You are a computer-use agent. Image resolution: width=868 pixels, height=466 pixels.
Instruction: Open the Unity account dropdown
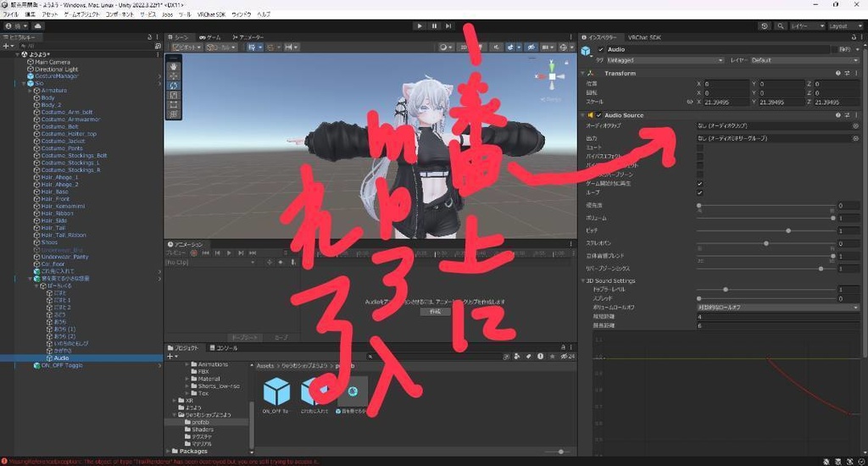(15, 26)
